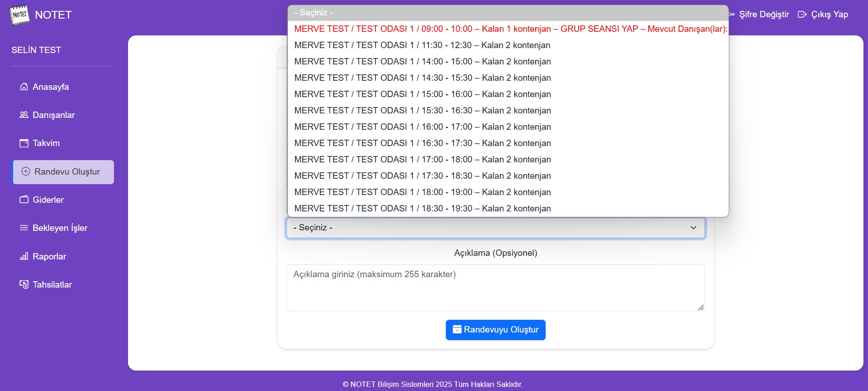Click the Çıkış Yap logout icon

pyautogui.click(x=802, y=15)
